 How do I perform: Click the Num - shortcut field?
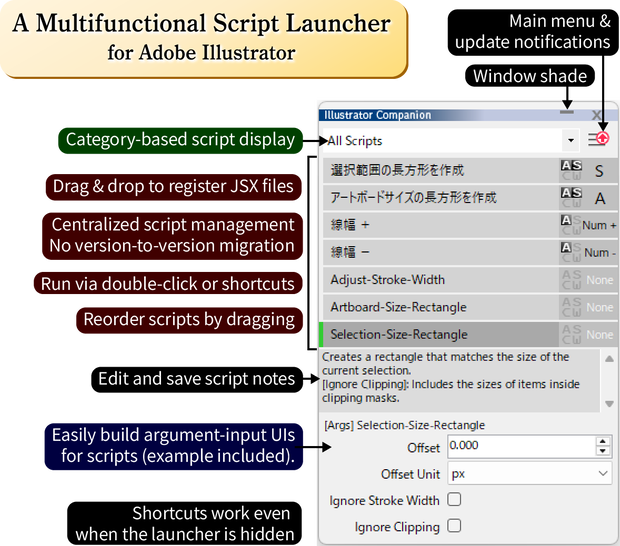tap(599, 253)
